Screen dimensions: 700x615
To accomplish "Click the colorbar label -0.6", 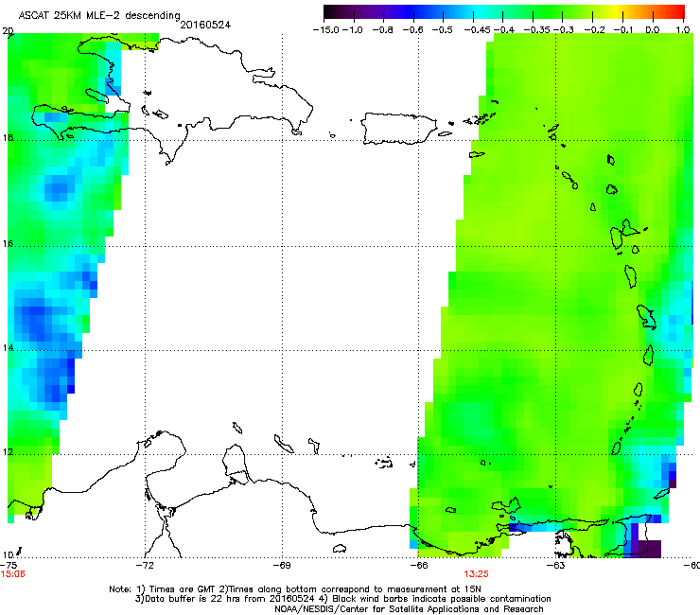I will click(x=413, y=30).
